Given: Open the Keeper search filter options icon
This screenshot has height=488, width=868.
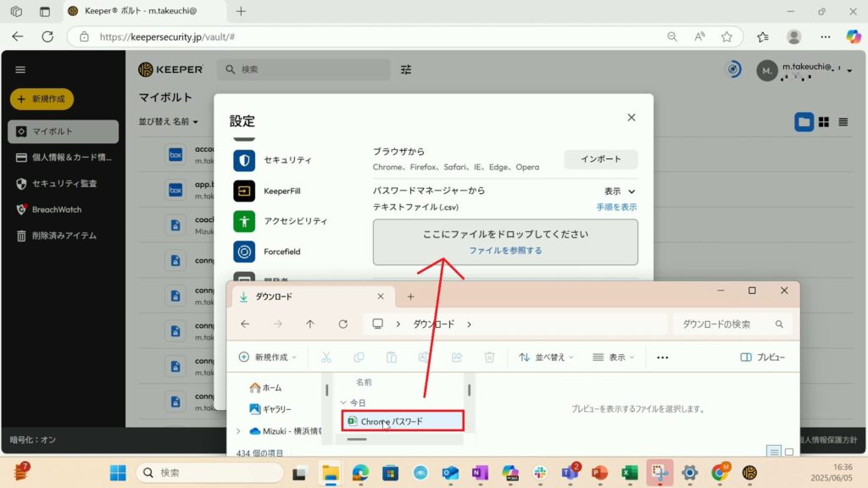Looking at the screenshot, I should pos(406,69).
